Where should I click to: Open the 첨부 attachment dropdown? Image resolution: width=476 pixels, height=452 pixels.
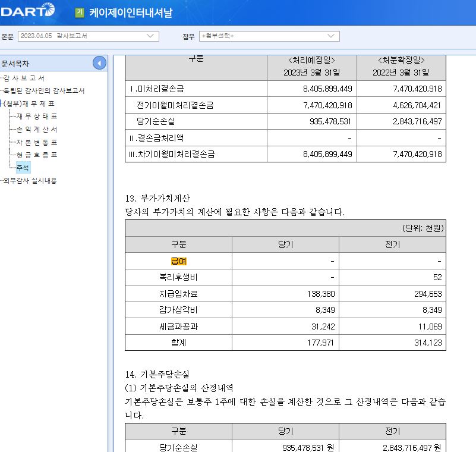pyautogui.click(x=269, y=36)
